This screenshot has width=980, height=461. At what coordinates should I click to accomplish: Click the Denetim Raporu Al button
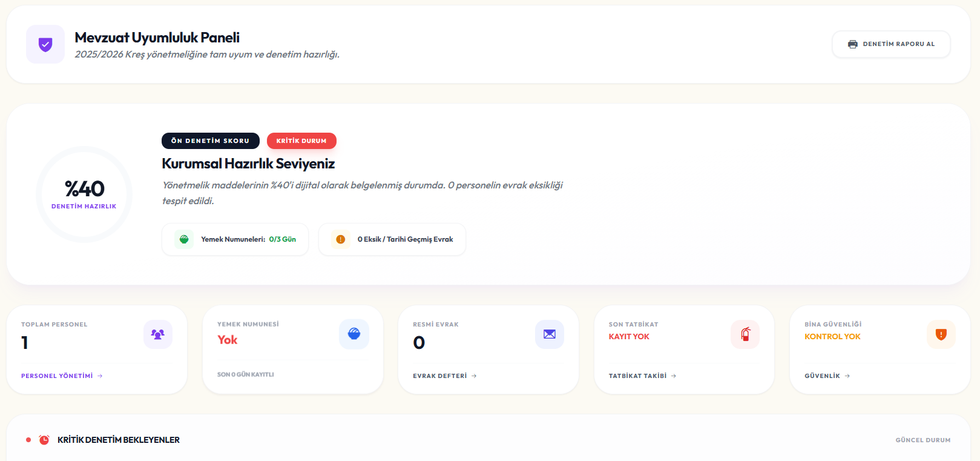pyautogui.click(x=891, y=44)
